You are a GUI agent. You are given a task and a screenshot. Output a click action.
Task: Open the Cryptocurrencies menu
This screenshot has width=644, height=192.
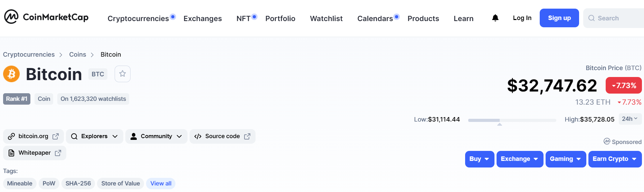[138, 19]
